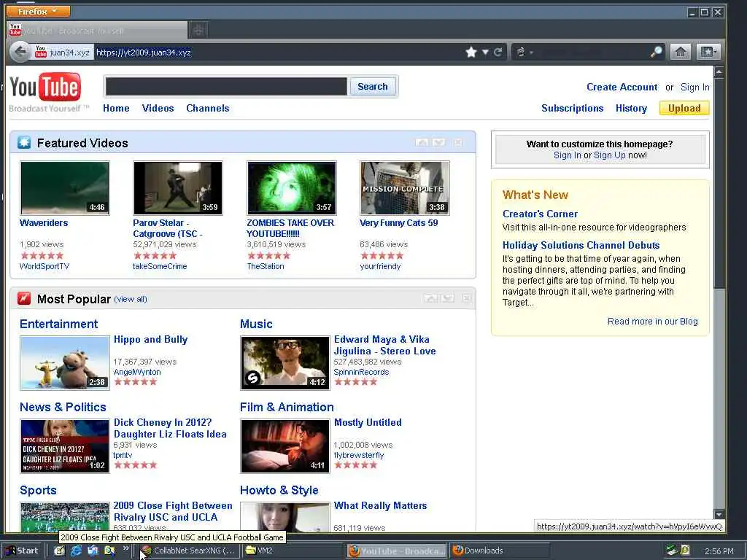Viewport: 747px width, 560px height.
Task: Open News & Politics category heading
Action: (63, 407)
